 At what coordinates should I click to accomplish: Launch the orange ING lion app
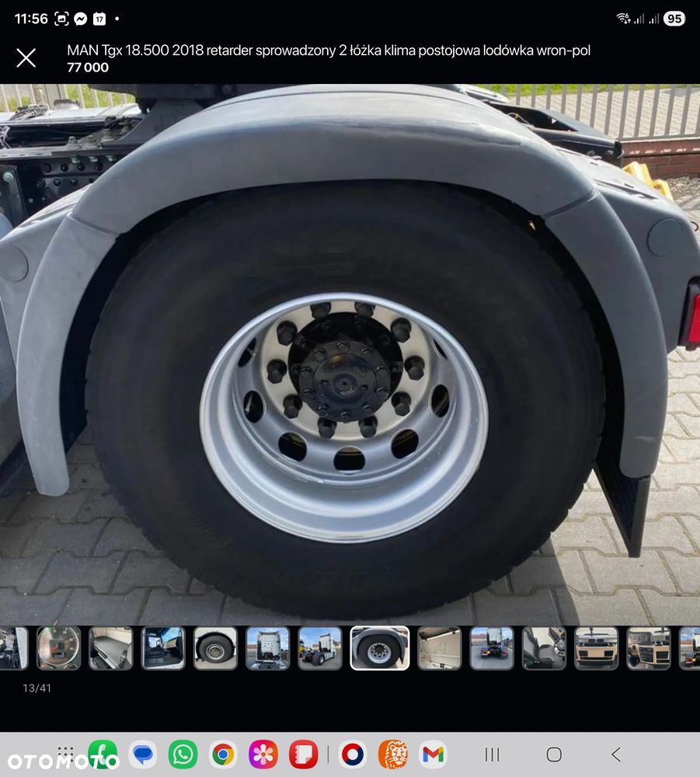pyautogui.click(x=393, y=754)
